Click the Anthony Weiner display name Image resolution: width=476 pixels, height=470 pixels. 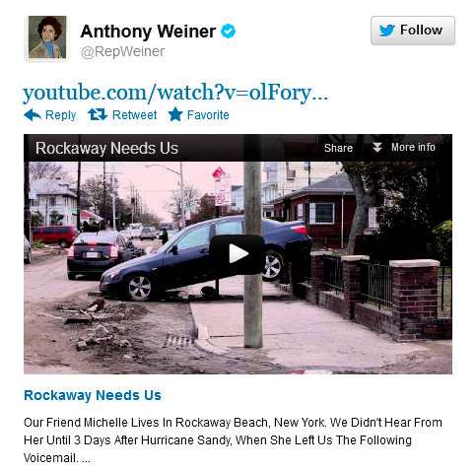(148, 32)
